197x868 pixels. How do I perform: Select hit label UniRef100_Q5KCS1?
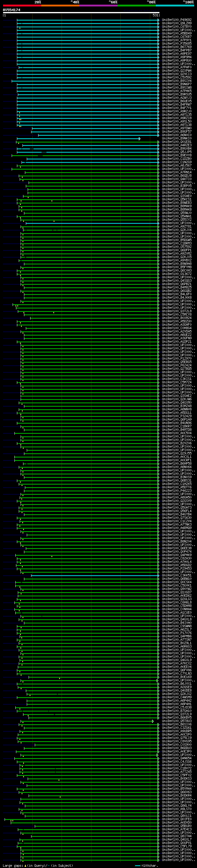[x=177, y=200]
